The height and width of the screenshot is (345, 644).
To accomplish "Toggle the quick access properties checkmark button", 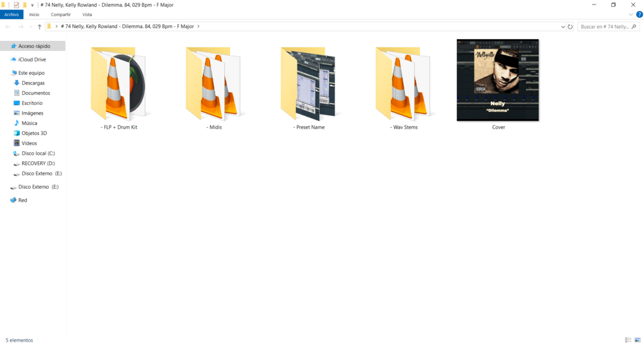I will coord(17,5).
